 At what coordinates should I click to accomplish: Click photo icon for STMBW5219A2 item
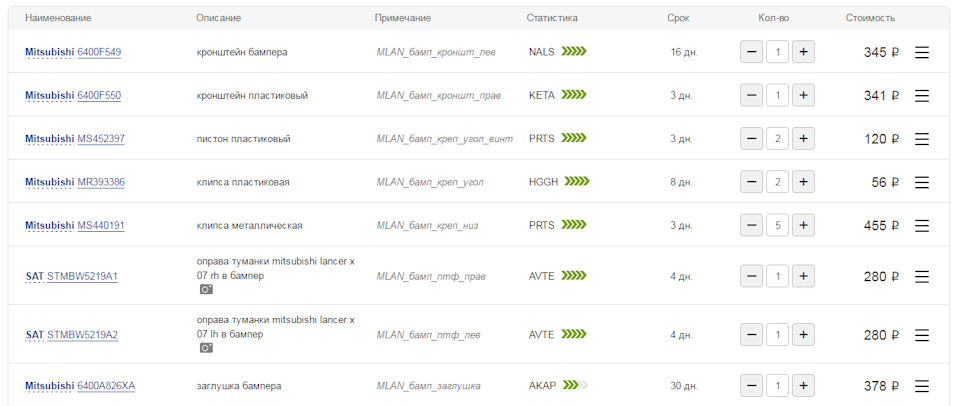(x=206, y=348)
